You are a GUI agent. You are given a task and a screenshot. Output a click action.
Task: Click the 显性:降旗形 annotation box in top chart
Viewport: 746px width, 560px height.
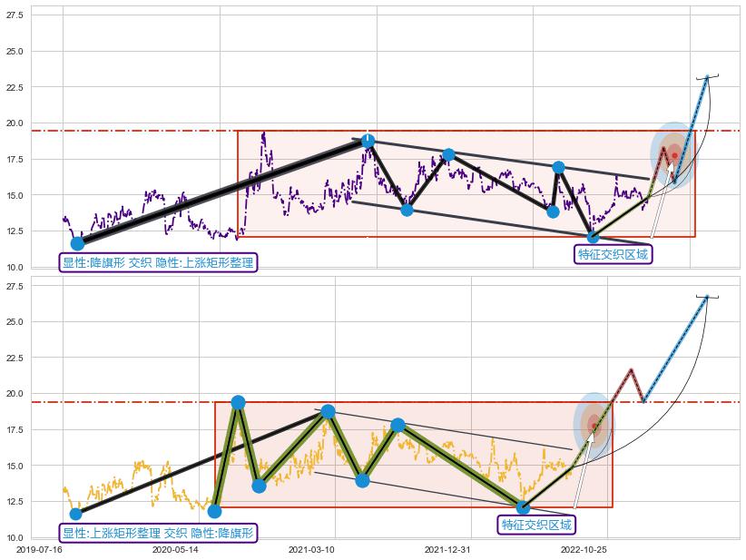(x=158, y=263)
